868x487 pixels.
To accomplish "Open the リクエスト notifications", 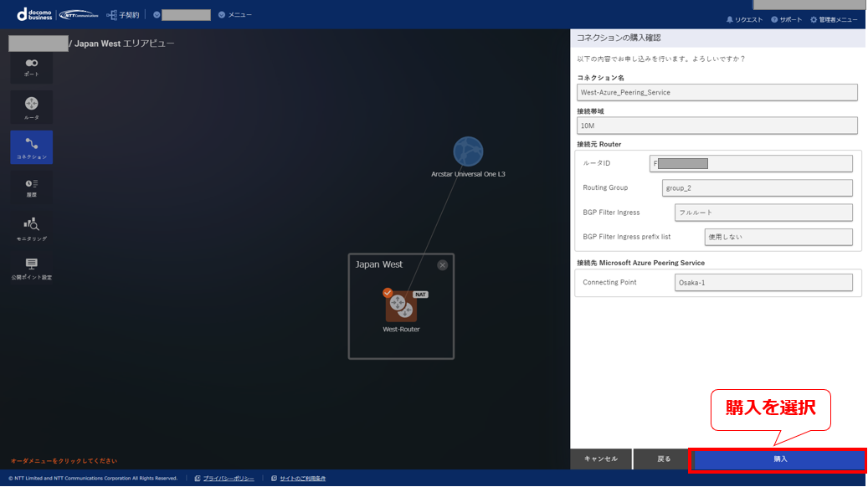I will coord(745,20).
